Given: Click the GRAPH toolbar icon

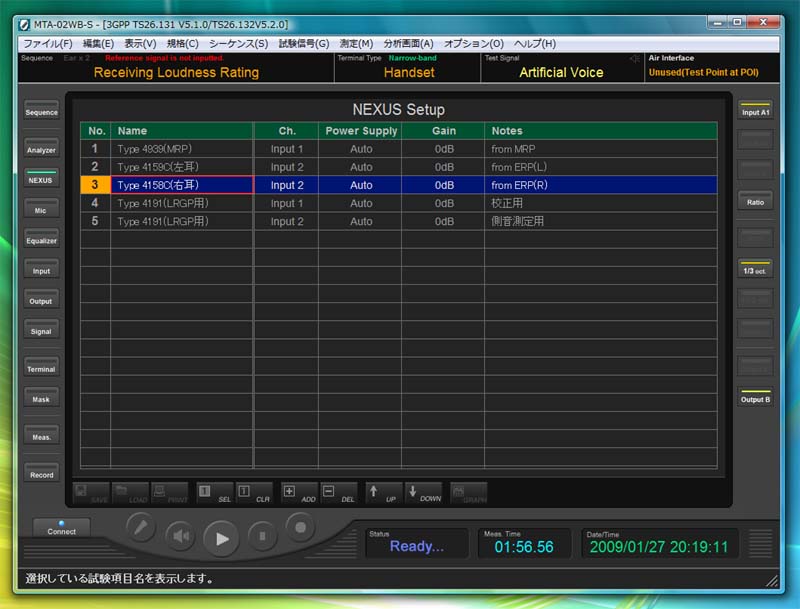Looking at the screenshot, I should [x=468, y=493].
